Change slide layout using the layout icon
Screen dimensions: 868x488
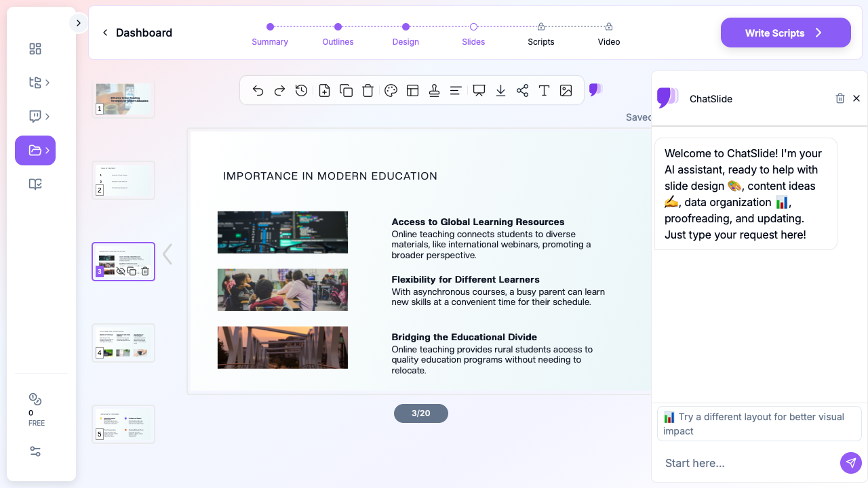coord(412,91)
